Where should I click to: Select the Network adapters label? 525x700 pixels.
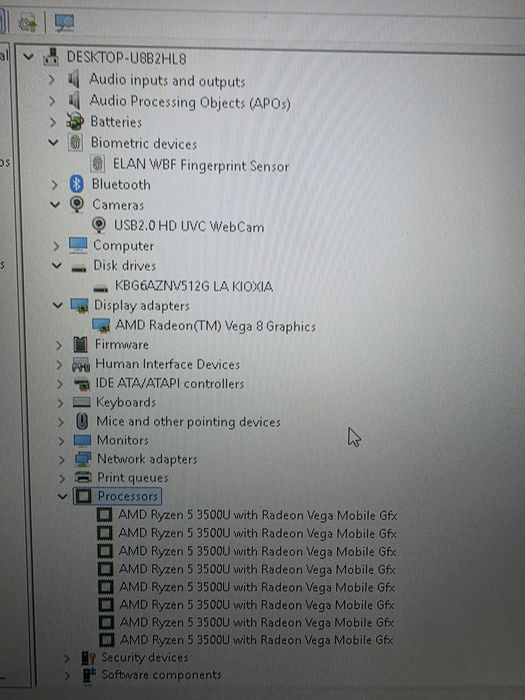pyautogui.click(x=147, y=459)
